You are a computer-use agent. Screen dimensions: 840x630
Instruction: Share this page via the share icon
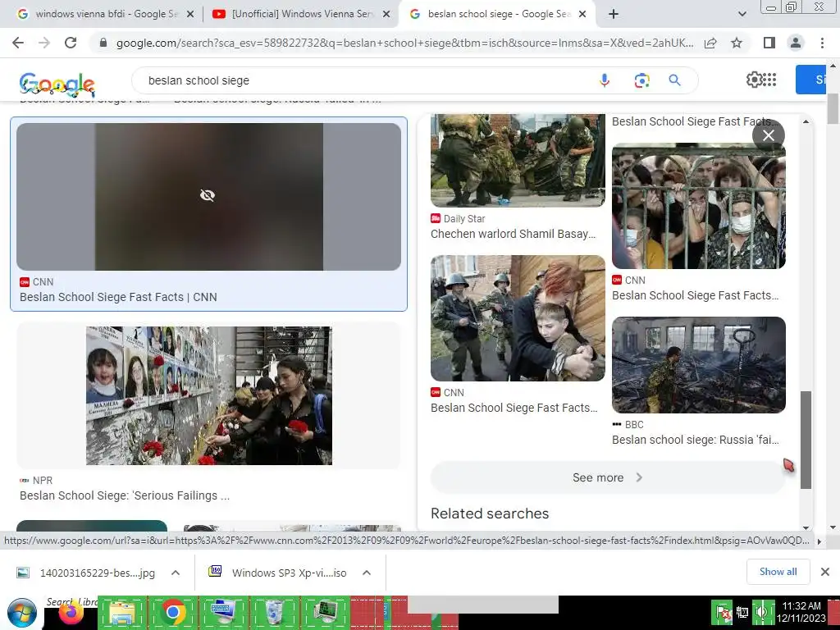pyautogui.click(x=710, y=43)
